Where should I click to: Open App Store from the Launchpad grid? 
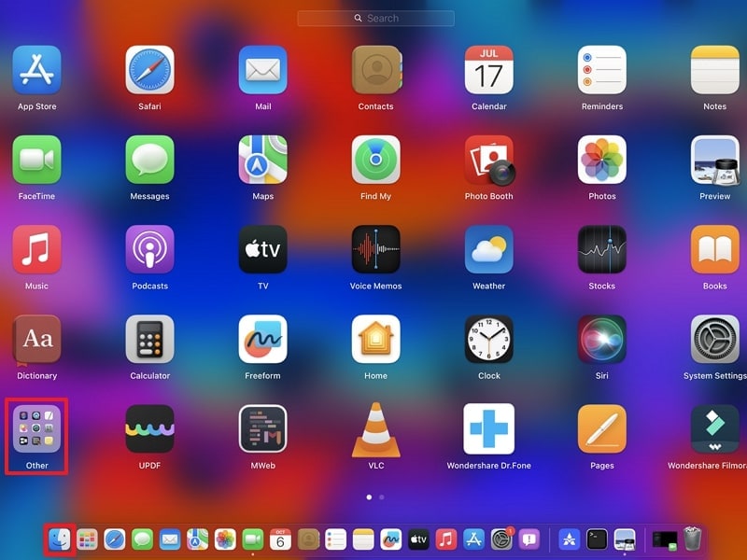(36, 70)
